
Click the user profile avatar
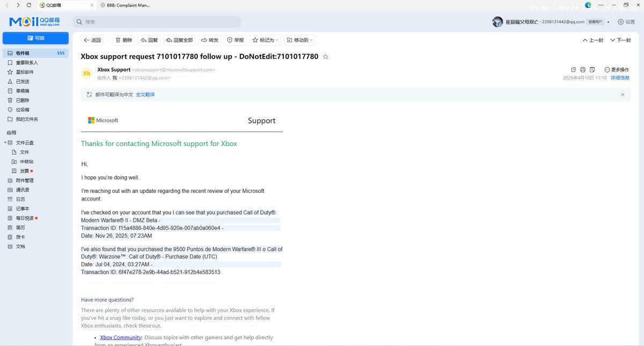(497, 22)
